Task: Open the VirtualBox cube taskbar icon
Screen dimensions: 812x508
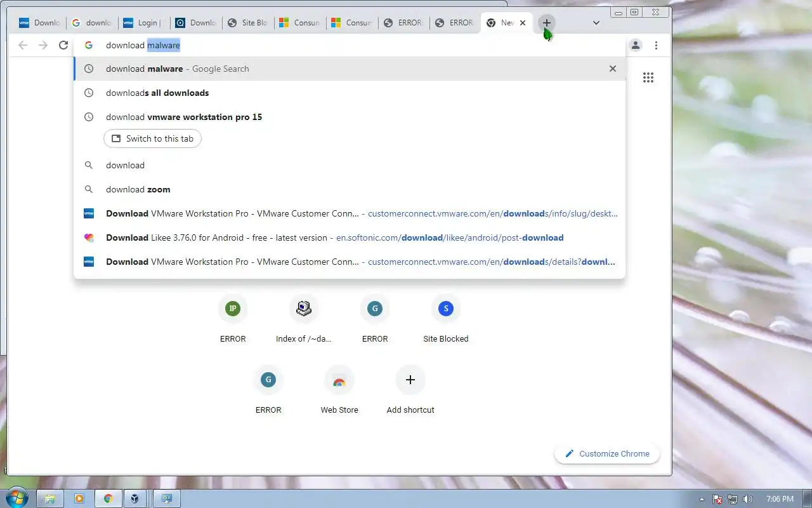Action: click(x=135, y=498)
